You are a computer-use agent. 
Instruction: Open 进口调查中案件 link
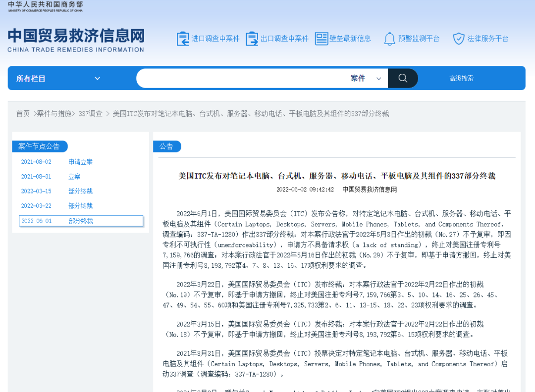click(215, 39)
